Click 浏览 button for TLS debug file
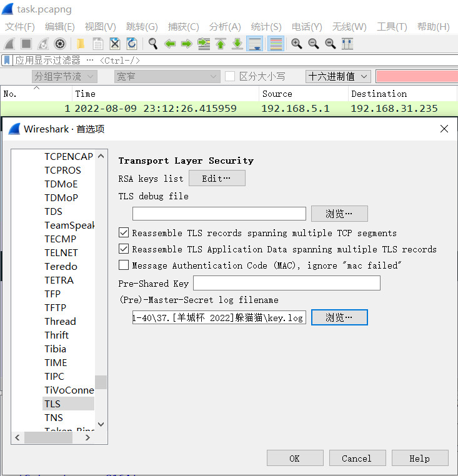 coord(339,214)
